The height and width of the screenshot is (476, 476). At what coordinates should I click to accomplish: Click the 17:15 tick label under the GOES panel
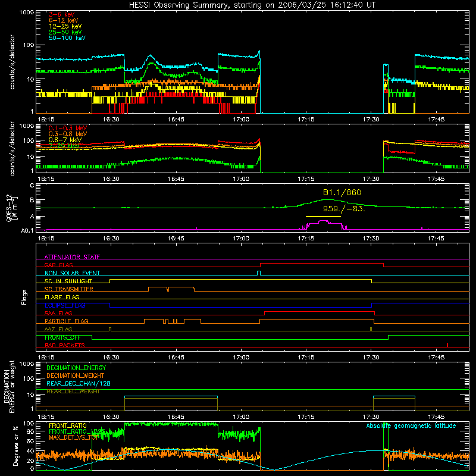pyautogui.click(x=306, y=239)
